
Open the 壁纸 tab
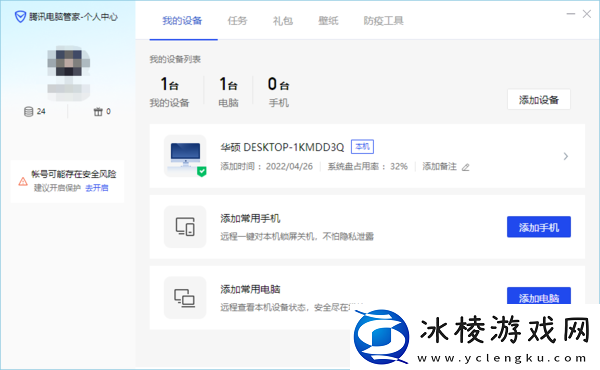328,21
